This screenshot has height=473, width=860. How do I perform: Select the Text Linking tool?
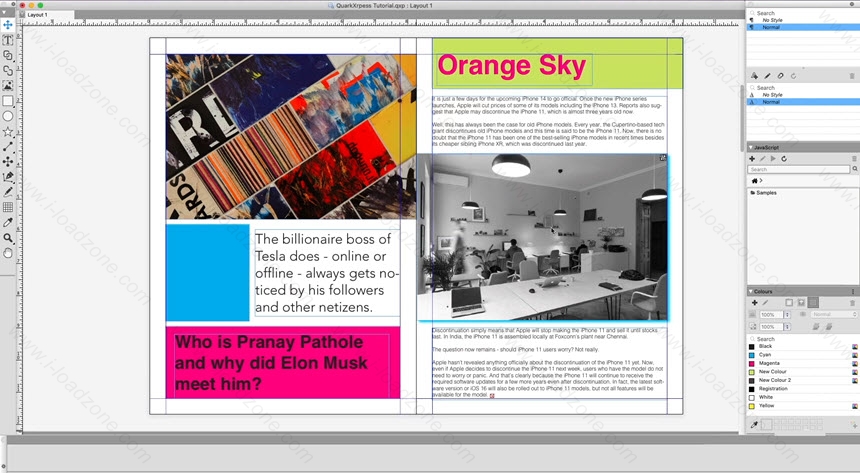(x=8, y=55)
